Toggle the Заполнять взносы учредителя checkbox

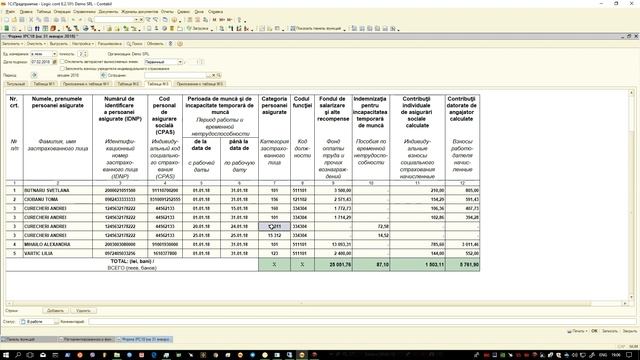(62, 69)
